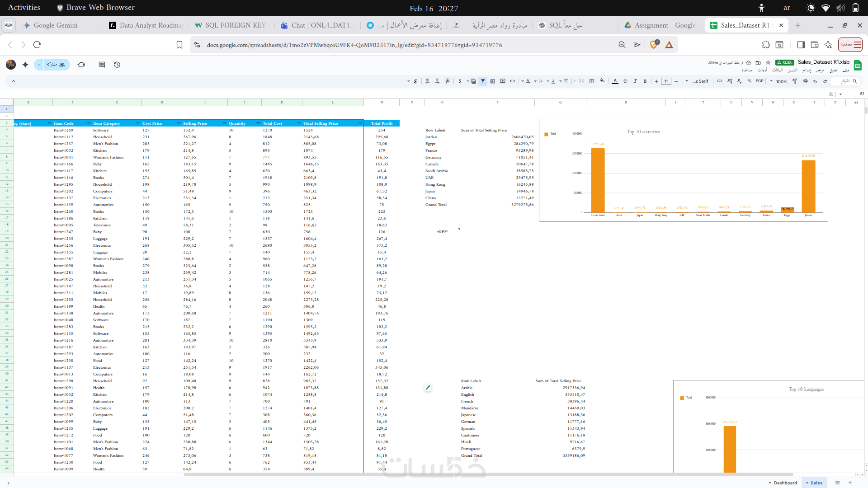This screenshot has height=488, width=868.
Task: Click the font size input box
Action: click(x=666, y=81)
